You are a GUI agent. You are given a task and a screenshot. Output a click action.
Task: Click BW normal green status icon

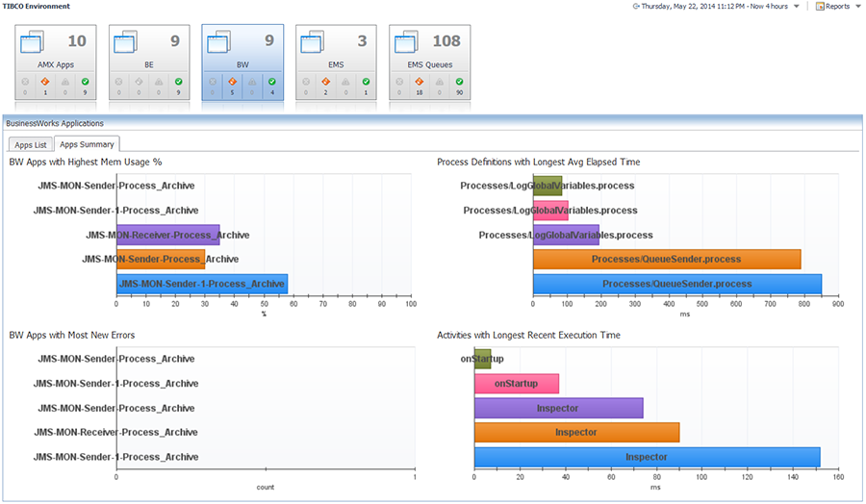click(x=272, y=82)
